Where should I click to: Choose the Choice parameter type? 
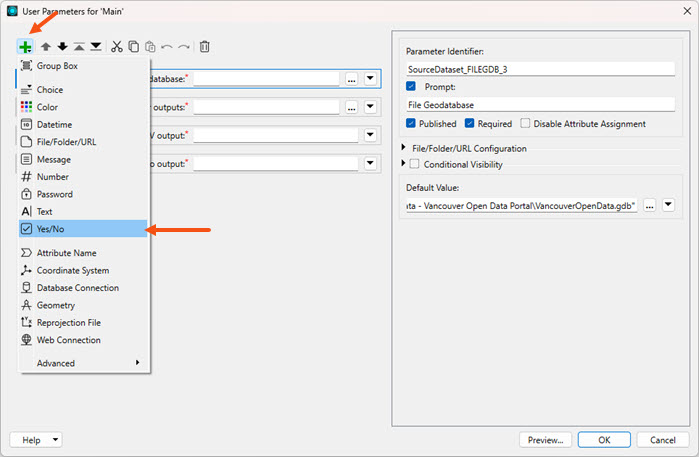coord(82,90)
